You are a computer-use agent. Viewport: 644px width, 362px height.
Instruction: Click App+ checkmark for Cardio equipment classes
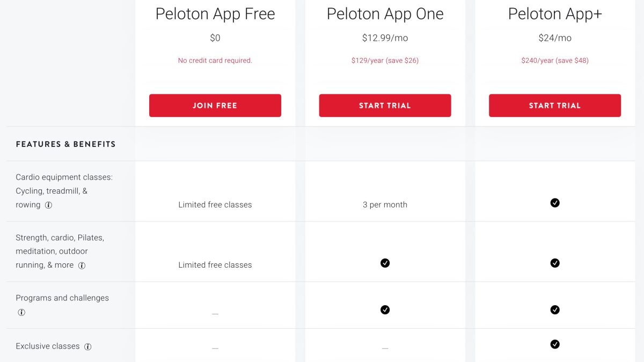click(x=555, y=203)
